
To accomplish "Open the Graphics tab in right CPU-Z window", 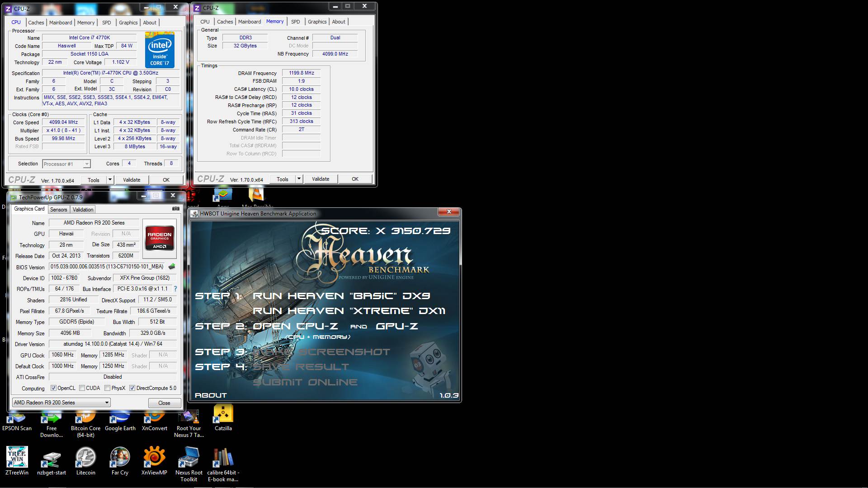I will (317, 22).
